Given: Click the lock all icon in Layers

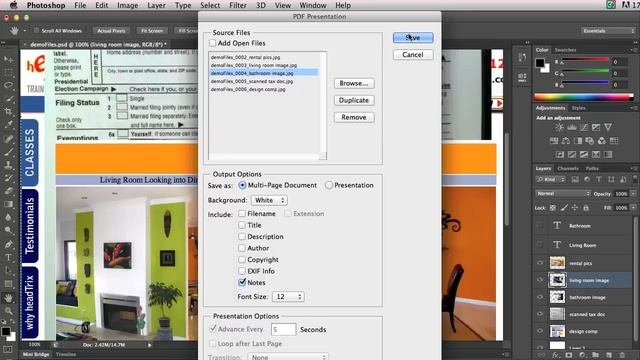Looking at the screenshot, I should pyautogui.click(x=586, y=208).
